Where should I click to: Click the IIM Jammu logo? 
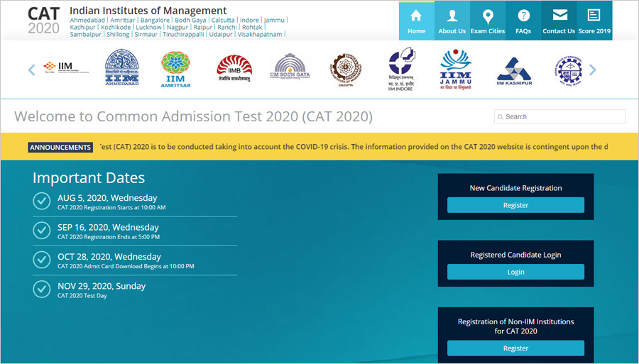tap(456, 70)
